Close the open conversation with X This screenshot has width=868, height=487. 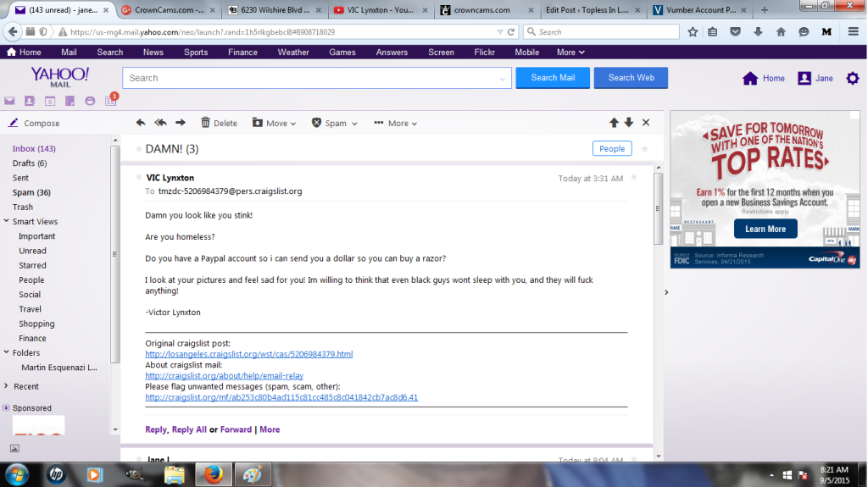[646, 122]
